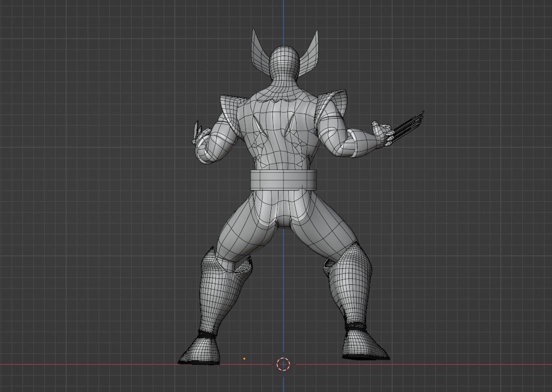Select the orange object origin dot
Image resolution: width=552 pixels, height=392 pixels.
click(244, 359)
